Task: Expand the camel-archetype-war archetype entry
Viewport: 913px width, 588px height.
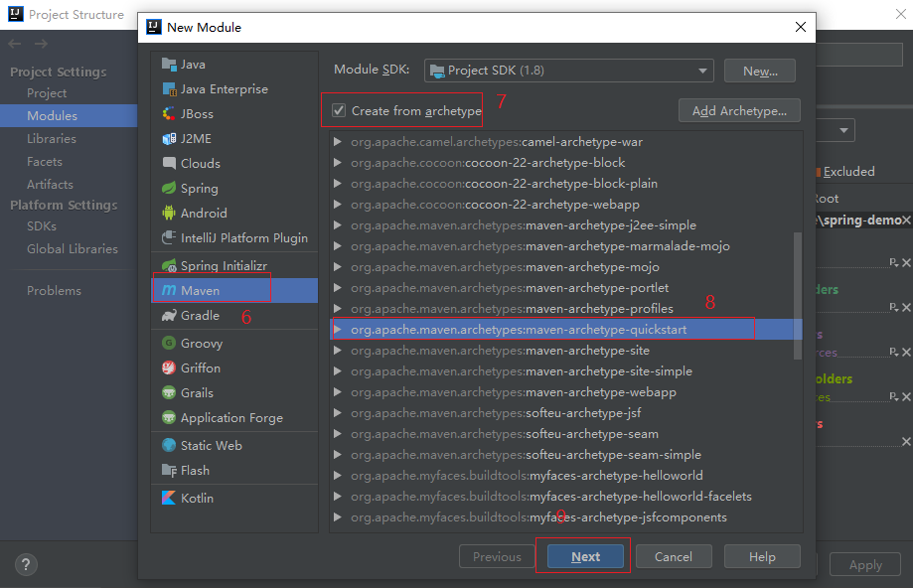Action: point(338,142)
